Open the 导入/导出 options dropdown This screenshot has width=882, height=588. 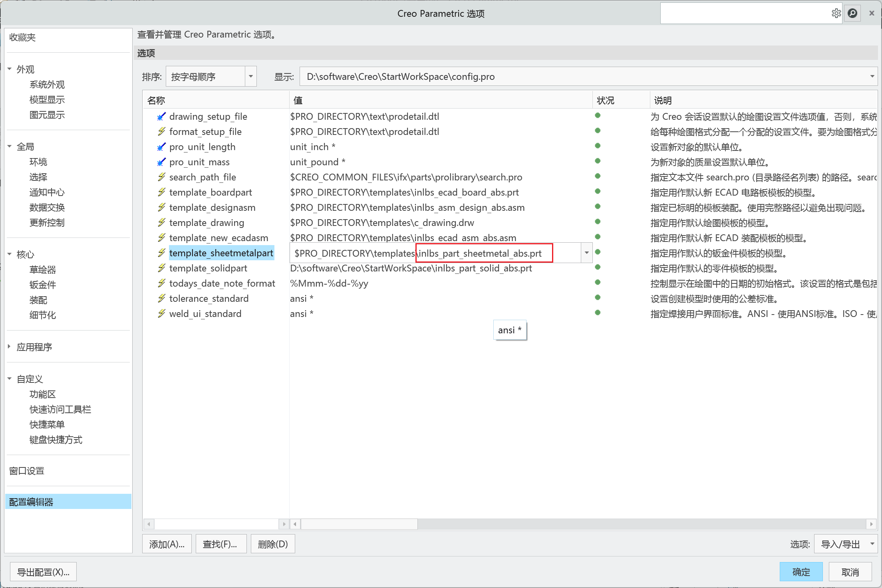coord(846,544)
